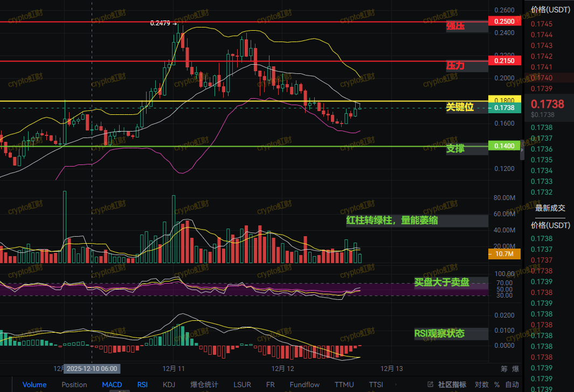Enable the Fundflow indicator

tap(305, 384)
